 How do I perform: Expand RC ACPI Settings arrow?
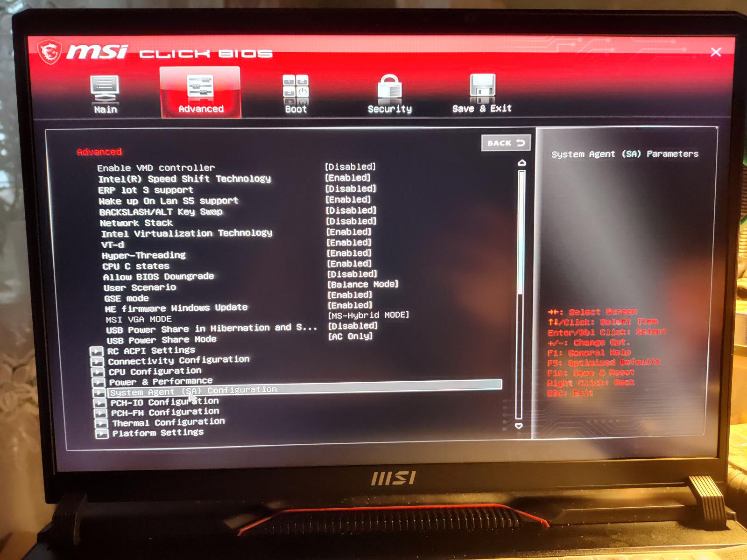(97, 351)
